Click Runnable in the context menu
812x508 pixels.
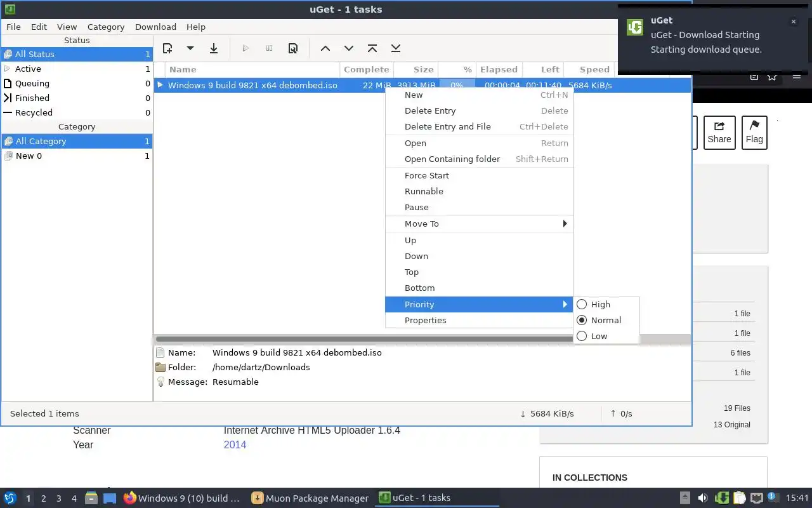479,191
